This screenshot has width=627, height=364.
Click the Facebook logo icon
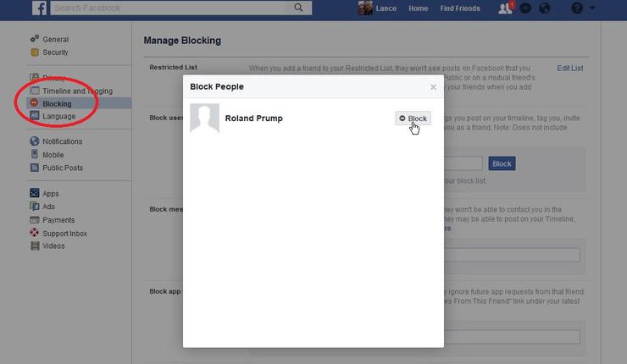(39, 8)
